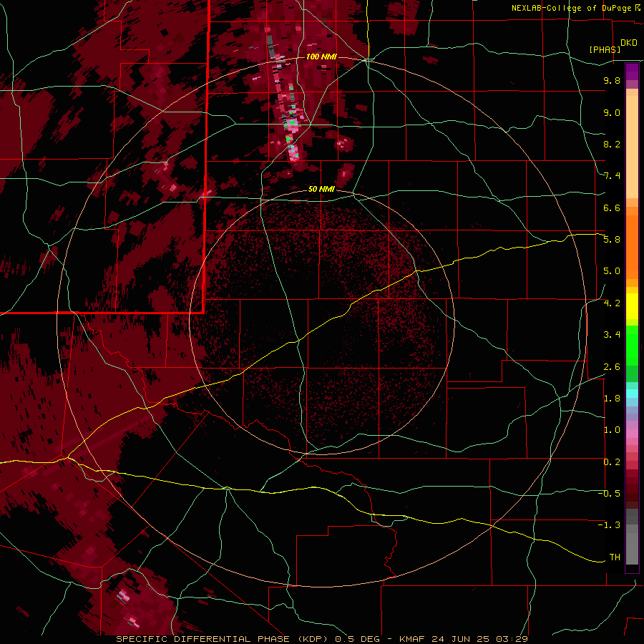Click the 3.4 scale value

click(612, 335)
